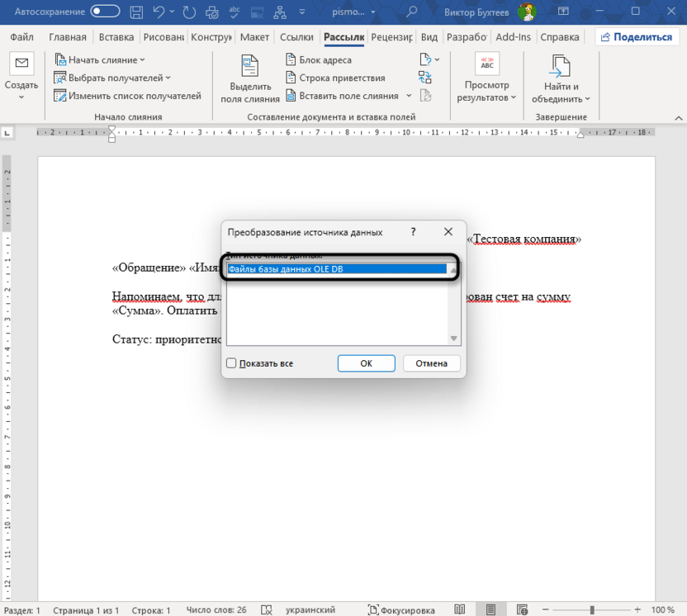Click the OK button

[x=367, y=363]
